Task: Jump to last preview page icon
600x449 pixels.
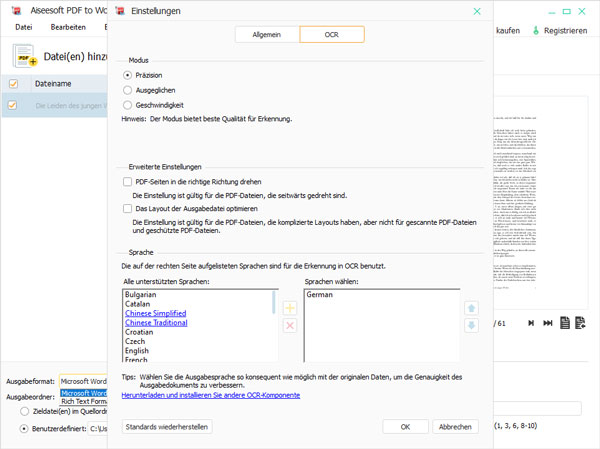Action: (x=548, y=323)
